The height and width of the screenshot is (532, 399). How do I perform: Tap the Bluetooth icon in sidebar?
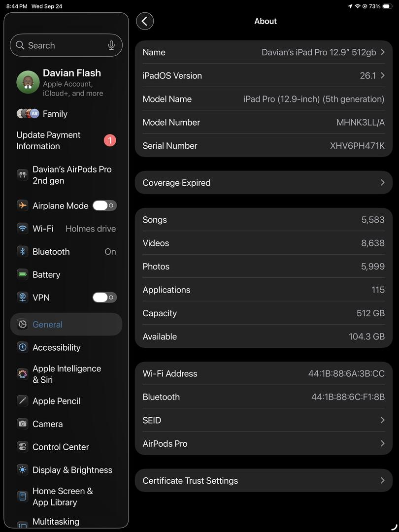click(22, 252)
